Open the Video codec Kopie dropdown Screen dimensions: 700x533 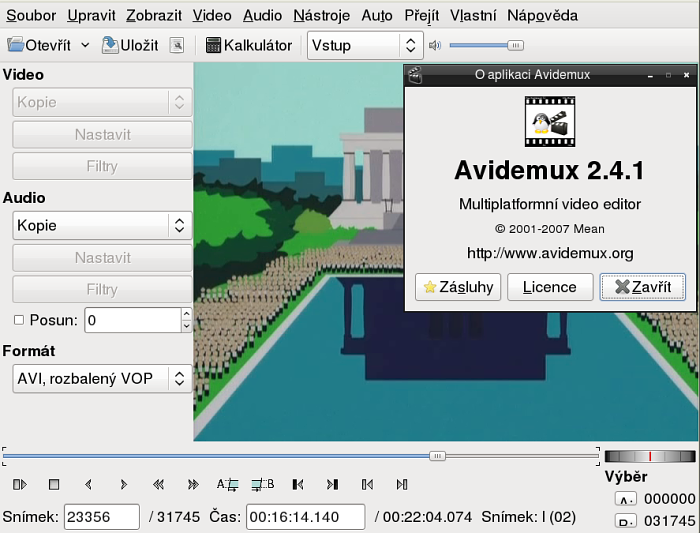[x=103, y=102]
